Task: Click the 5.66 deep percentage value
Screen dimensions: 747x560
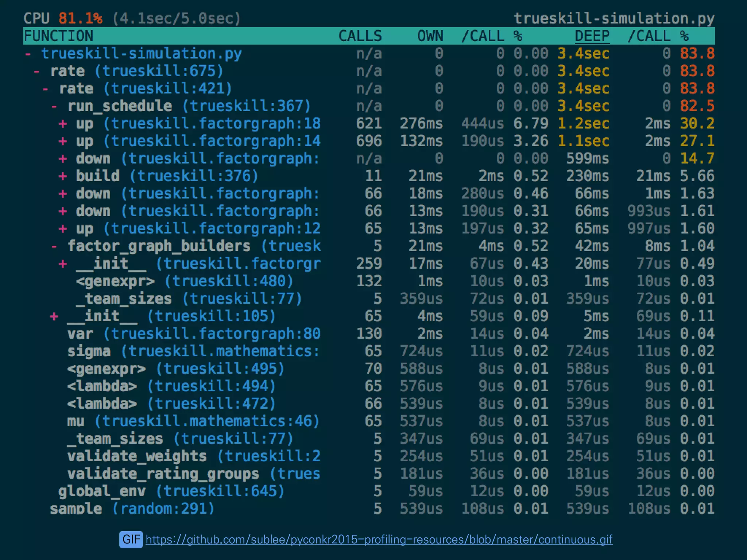Action: click(697, 176)
